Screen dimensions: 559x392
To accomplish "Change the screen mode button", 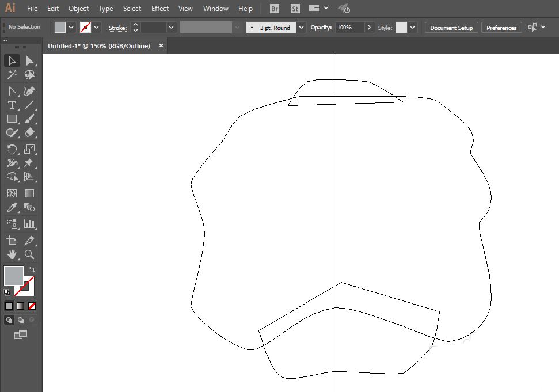I will (x=20, y=334).
